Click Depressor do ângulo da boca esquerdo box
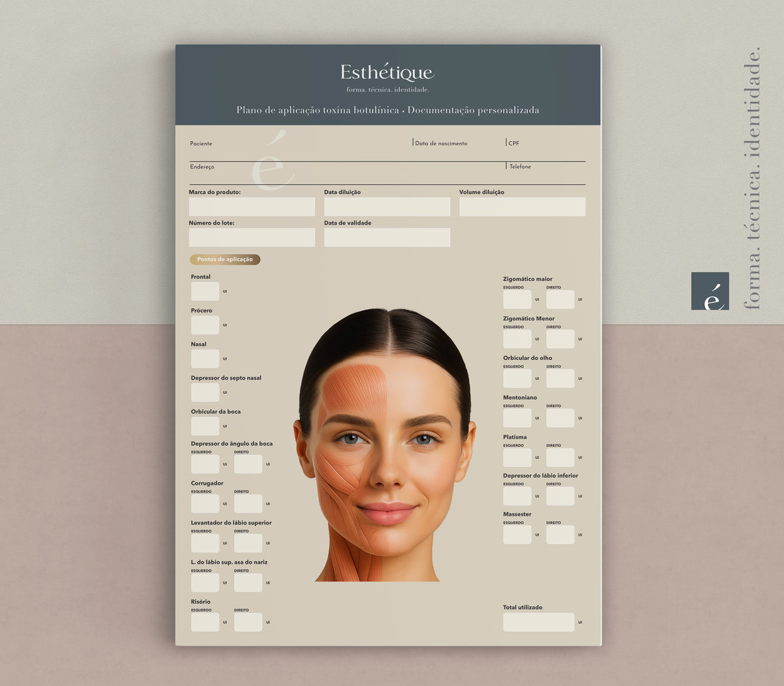 point(205,465)
